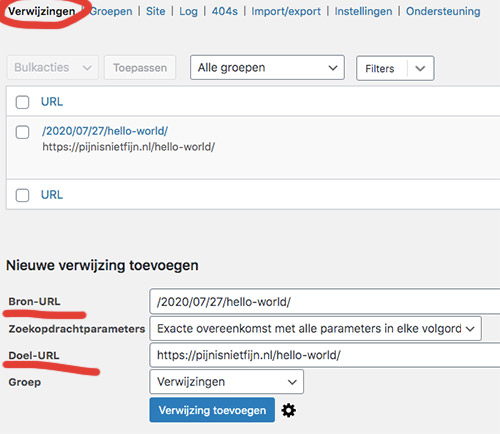Open the Import/export tab
The height and width of the screenshot is (434, 500).
(286, 11)
